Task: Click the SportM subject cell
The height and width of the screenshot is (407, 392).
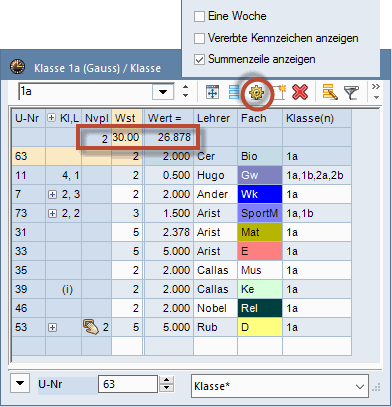Action: coord(260,213)
